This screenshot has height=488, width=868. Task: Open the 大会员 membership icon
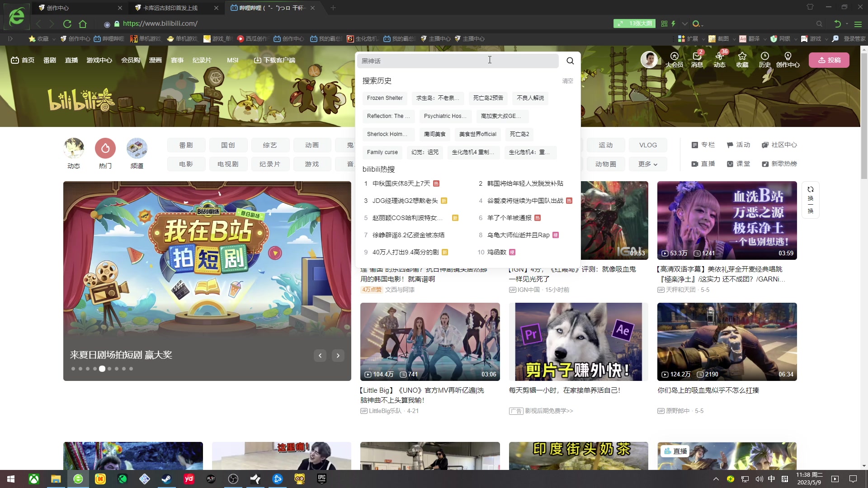coord(674,60)
